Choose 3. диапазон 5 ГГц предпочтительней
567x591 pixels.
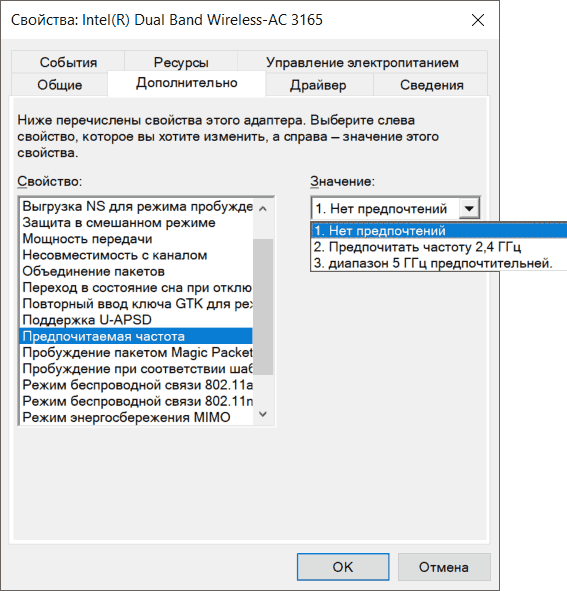click(440, 263)
